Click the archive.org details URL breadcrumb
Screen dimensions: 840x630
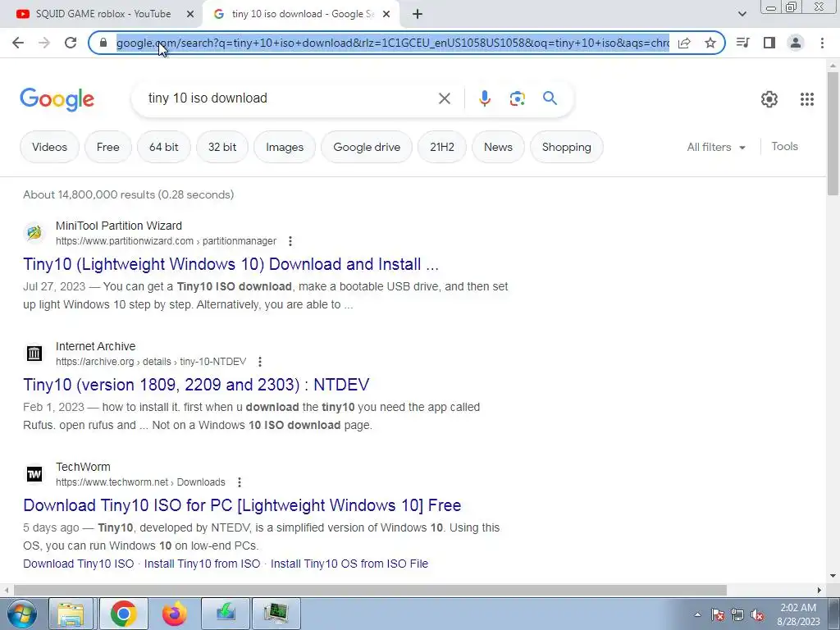(x=151, y=362)
